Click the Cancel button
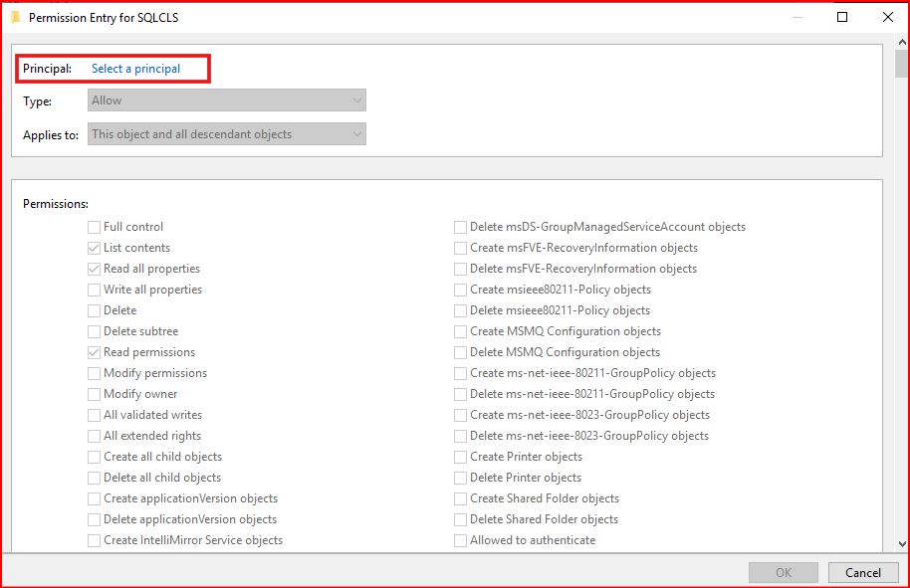The image size is (910, 588). pyautogui.click(x=863, y=572)
